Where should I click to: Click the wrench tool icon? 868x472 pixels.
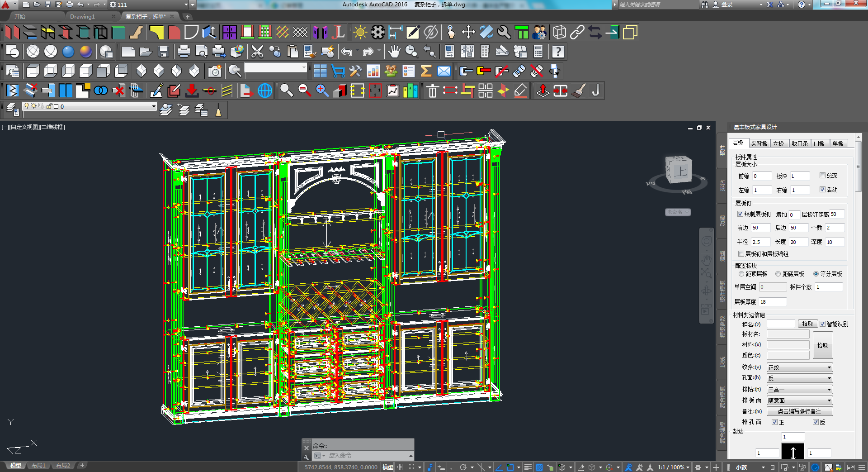click(x=504, y=32)
